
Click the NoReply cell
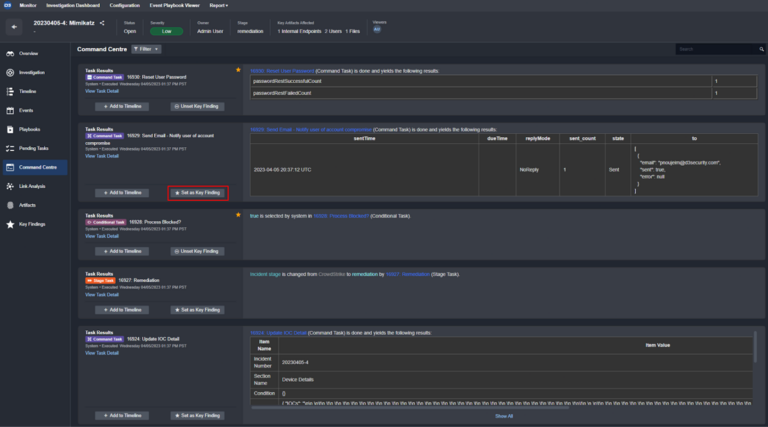tap(537, 170)
